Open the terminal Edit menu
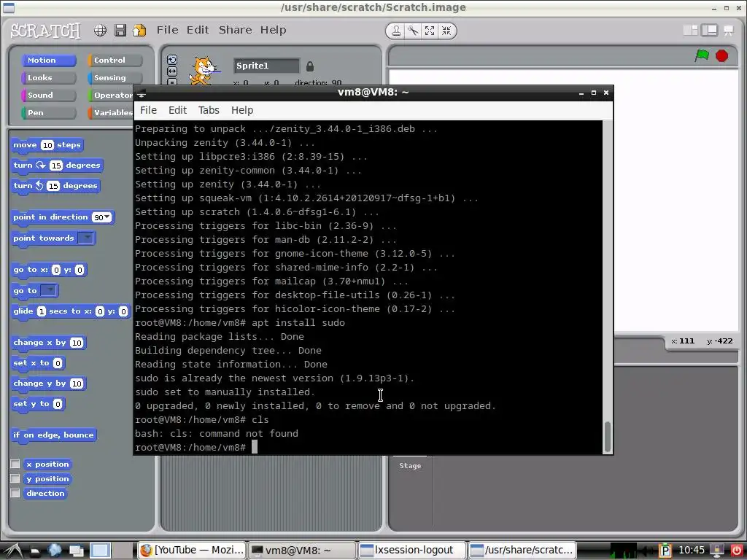The width and height of the screenshot is (747, 560). coord(177,110)
